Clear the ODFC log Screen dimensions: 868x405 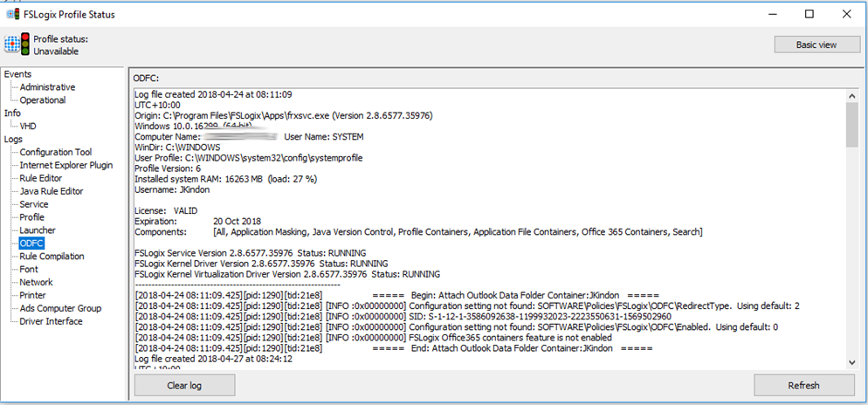(184, 385)
